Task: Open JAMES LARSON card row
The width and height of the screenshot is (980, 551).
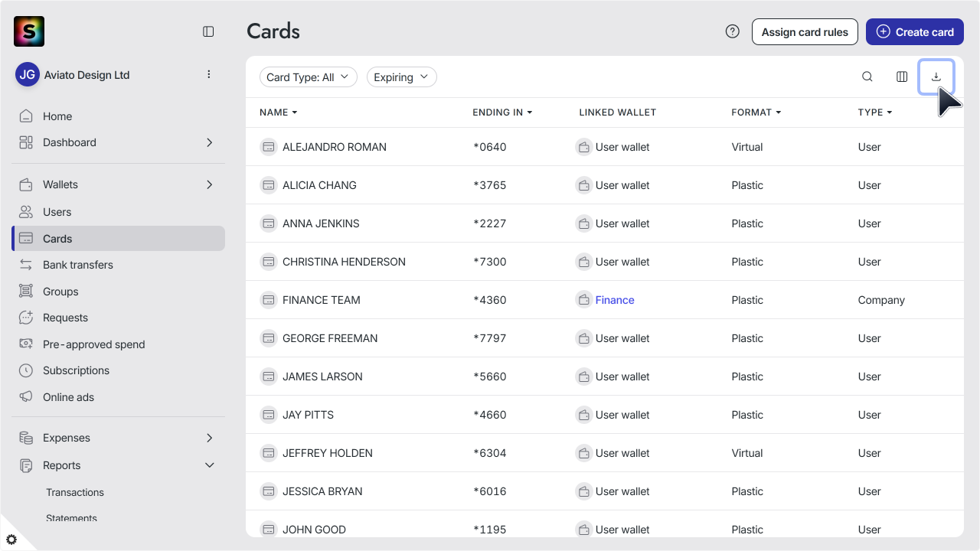Action: [605, 377]
